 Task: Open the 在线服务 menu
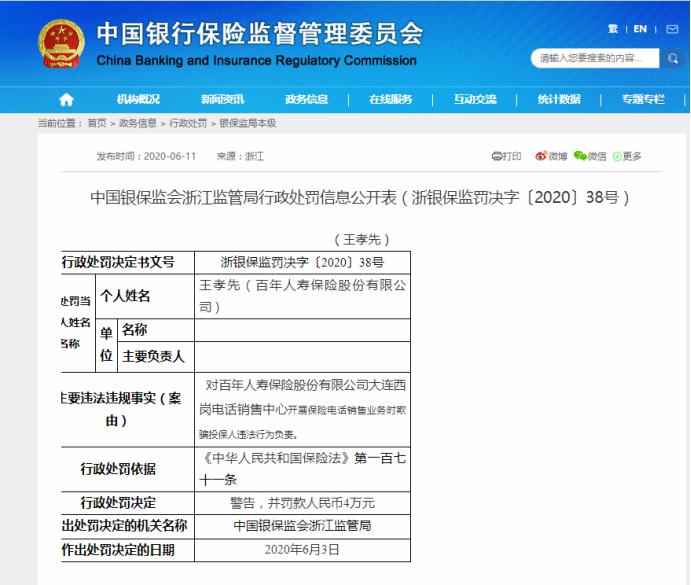point(390,100)
